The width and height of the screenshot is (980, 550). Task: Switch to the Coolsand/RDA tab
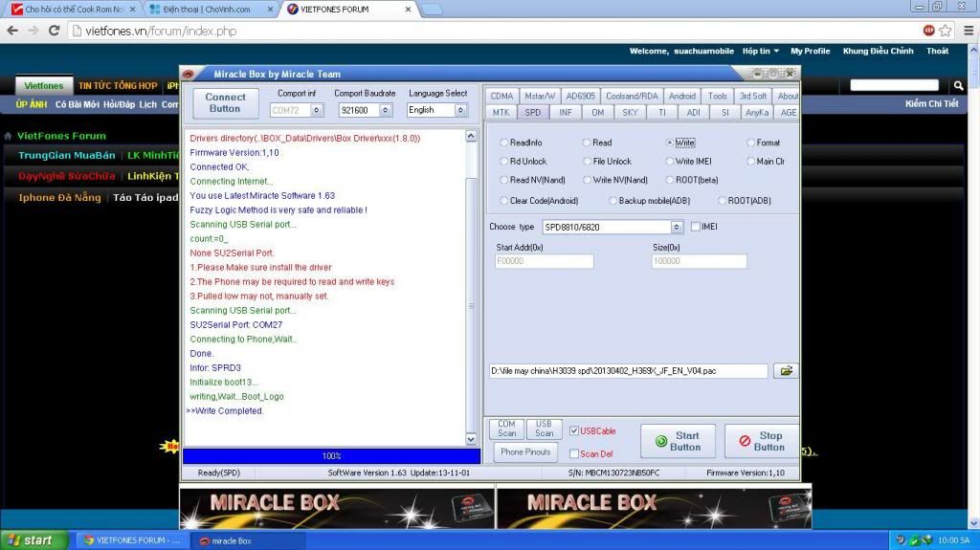click(632, 96)
